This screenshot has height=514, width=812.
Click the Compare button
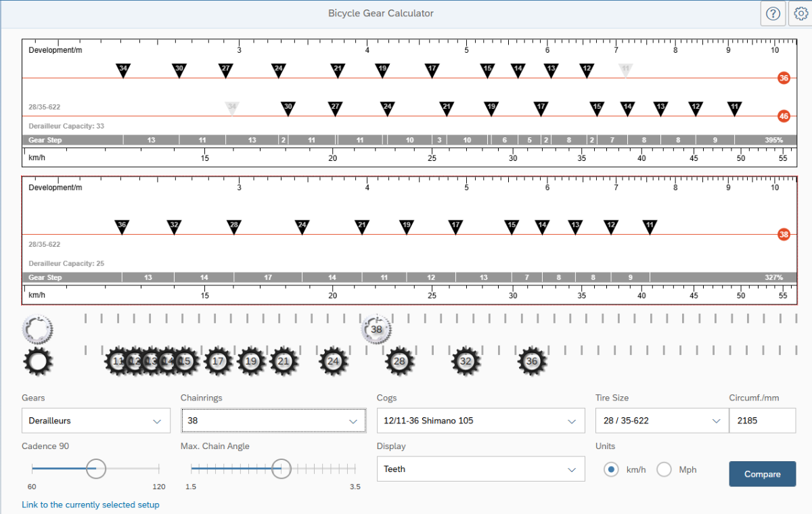click(x=762, y=474)
